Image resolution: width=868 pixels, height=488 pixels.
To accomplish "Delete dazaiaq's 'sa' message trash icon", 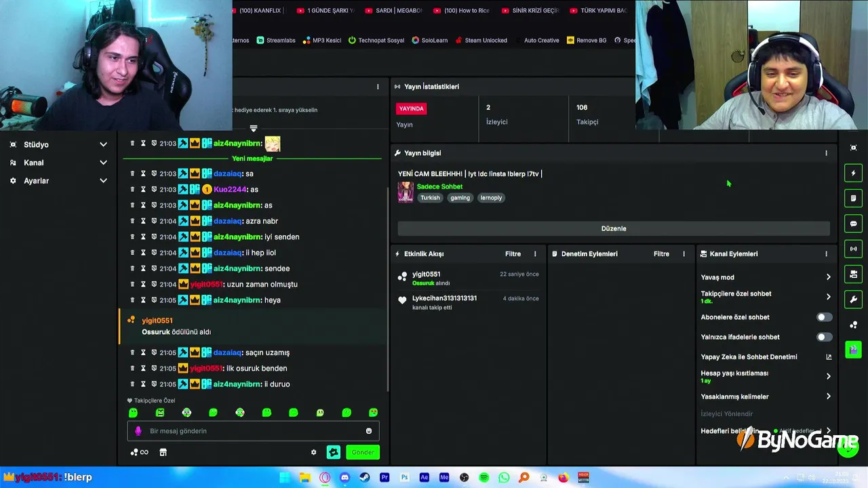I will (x=133, y=174).
